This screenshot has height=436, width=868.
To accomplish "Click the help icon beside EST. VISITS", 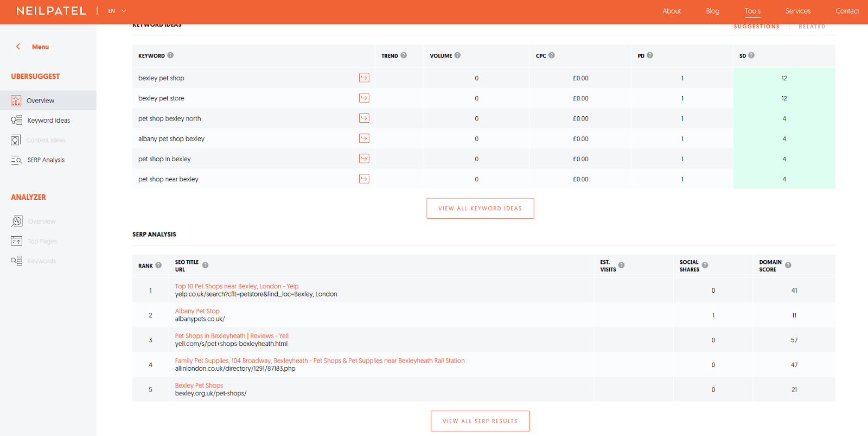I will pos(622,266).
